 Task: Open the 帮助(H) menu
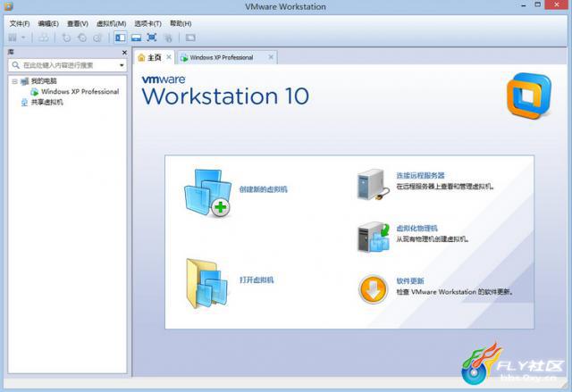(181, 24)
